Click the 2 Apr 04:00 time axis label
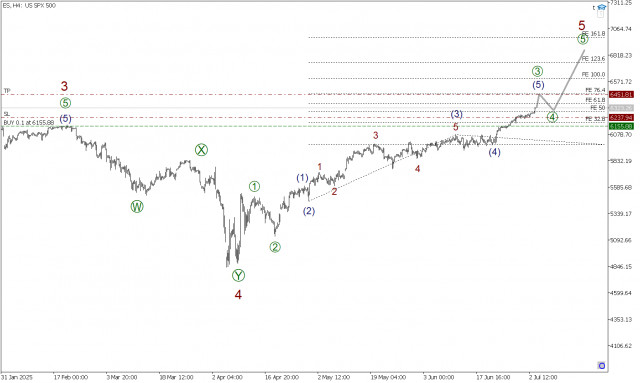Screen dimensions: 640x383 pyautogui.click(x=227, y=377)
